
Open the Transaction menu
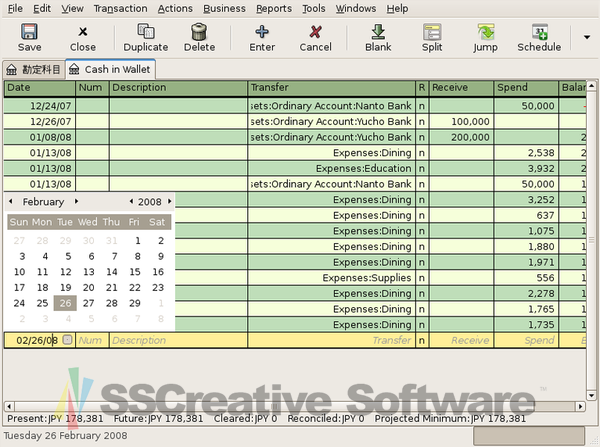[121, 8]
